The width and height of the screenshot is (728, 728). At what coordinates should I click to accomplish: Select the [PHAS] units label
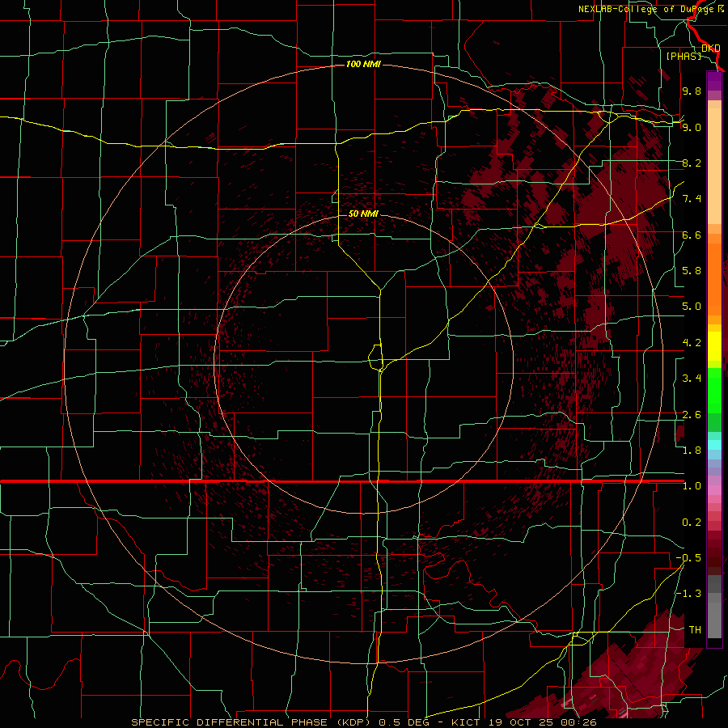coord(684,56)
